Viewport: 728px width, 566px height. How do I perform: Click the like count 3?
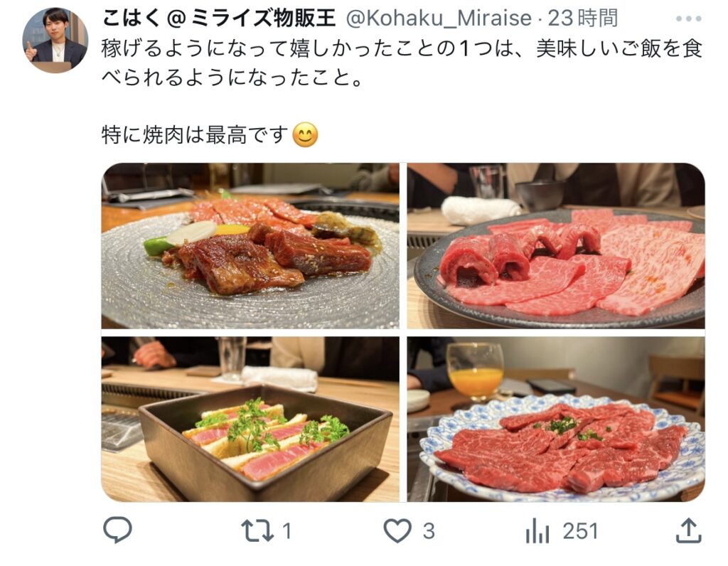429,530
